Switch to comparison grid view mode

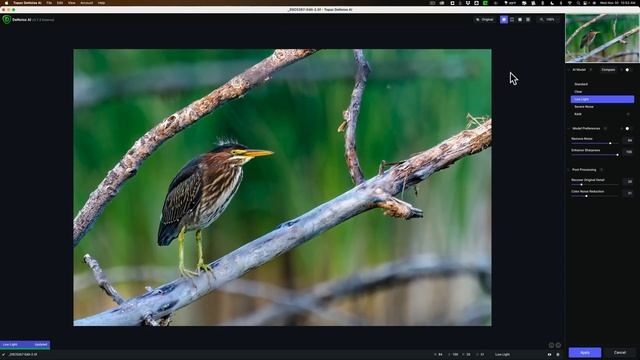[x=528, y=20]
